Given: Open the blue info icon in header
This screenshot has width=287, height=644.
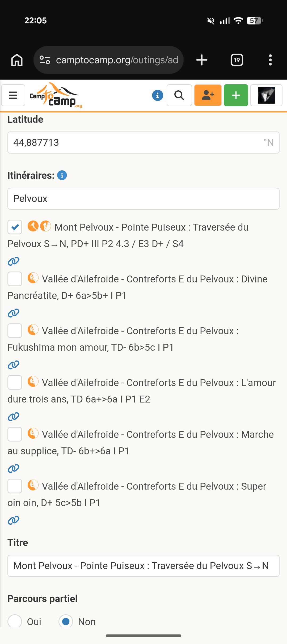Looking at the screenshot, I should click(x=158, y=95).
